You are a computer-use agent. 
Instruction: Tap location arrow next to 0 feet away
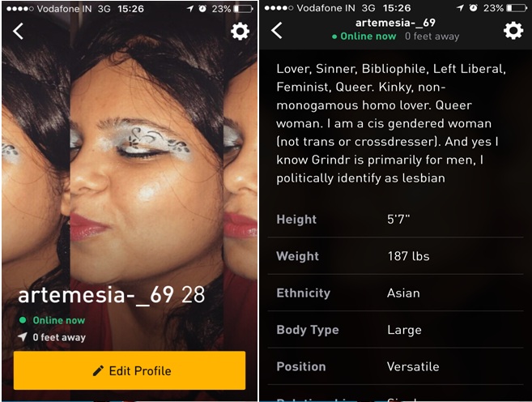point(23,337)
